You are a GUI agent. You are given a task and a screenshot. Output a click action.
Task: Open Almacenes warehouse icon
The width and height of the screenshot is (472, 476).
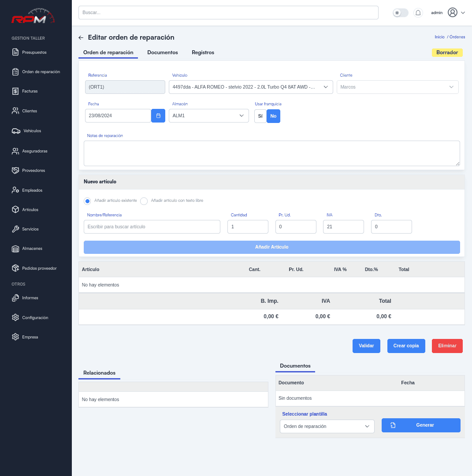(x=15, y=249)
